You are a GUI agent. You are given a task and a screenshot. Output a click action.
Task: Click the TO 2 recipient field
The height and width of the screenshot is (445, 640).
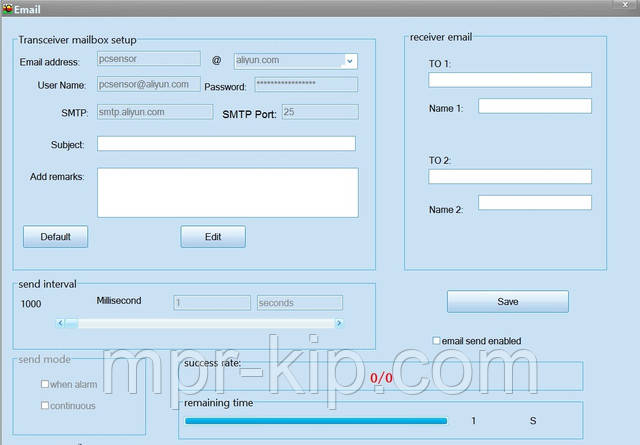click(510, 177)
